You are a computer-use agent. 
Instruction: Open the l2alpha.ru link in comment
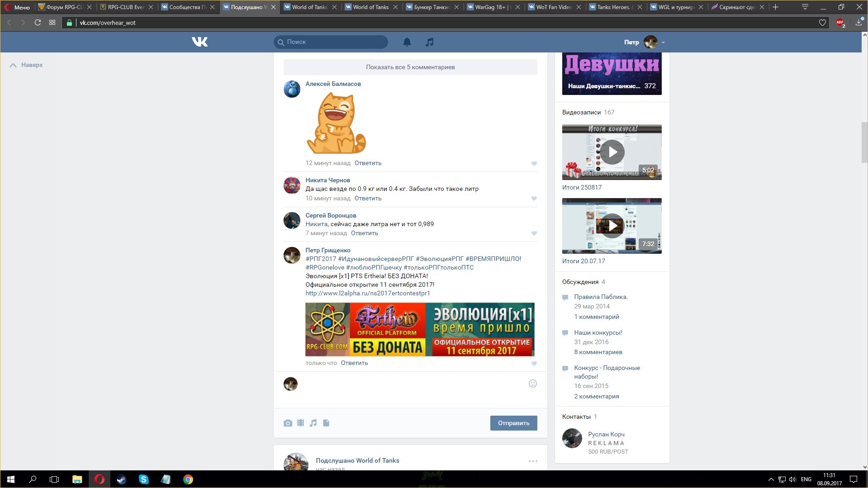point(368,293)
